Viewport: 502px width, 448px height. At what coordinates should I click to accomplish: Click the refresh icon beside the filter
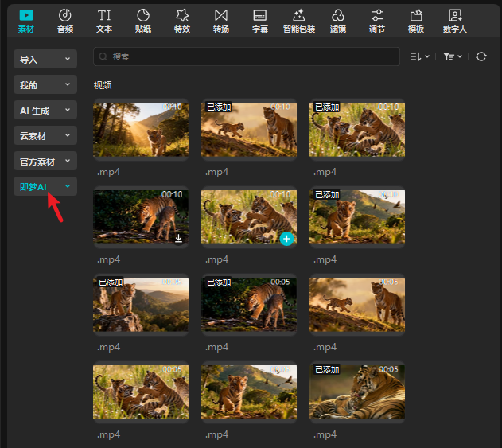[x=481, y=56]
